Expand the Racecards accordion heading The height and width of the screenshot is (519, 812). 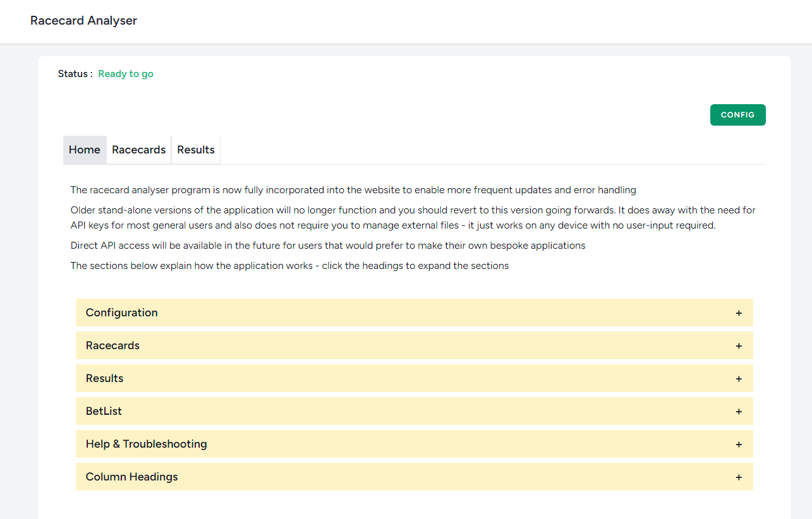click(x=112, y=345)
